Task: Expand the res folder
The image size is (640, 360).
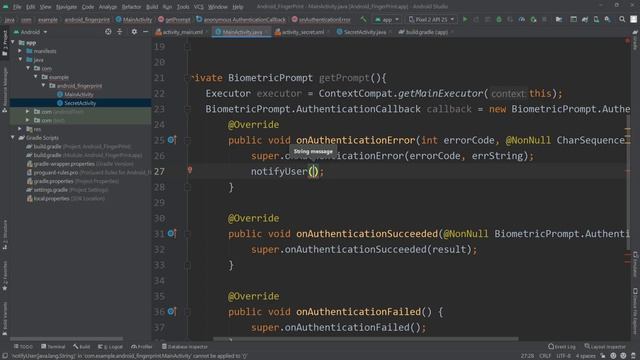Action: tap(20, 129)
